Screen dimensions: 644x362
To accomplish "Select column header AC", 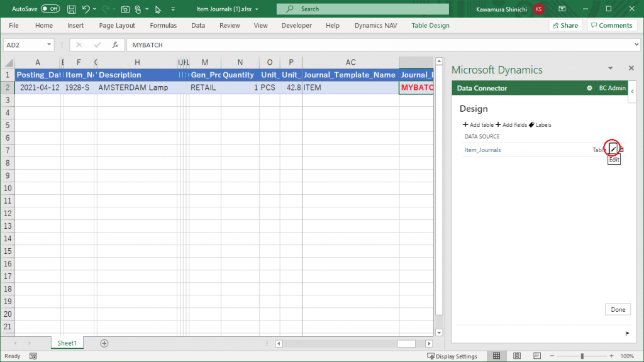I will click(350, 62).
